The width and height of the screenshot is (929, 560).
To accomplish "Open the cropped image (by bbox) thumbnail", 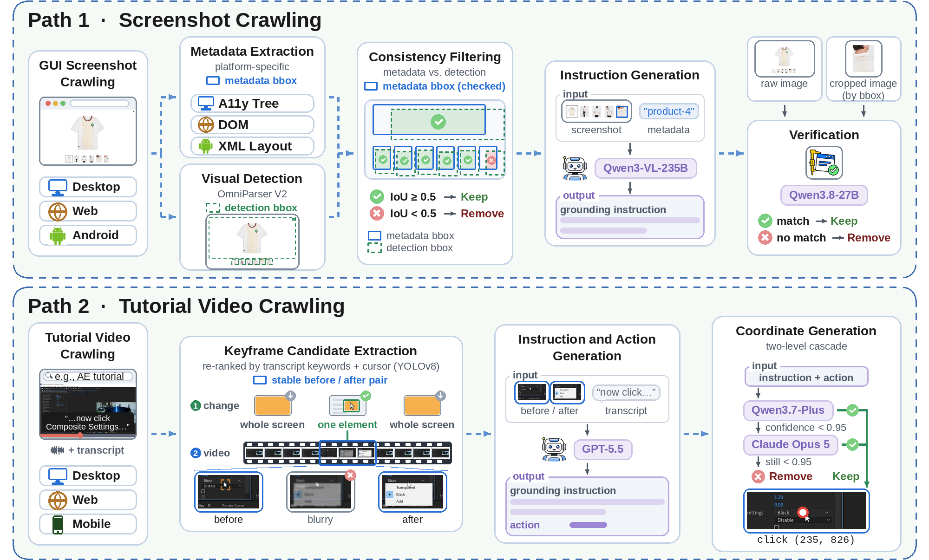I will click(863, 59).
